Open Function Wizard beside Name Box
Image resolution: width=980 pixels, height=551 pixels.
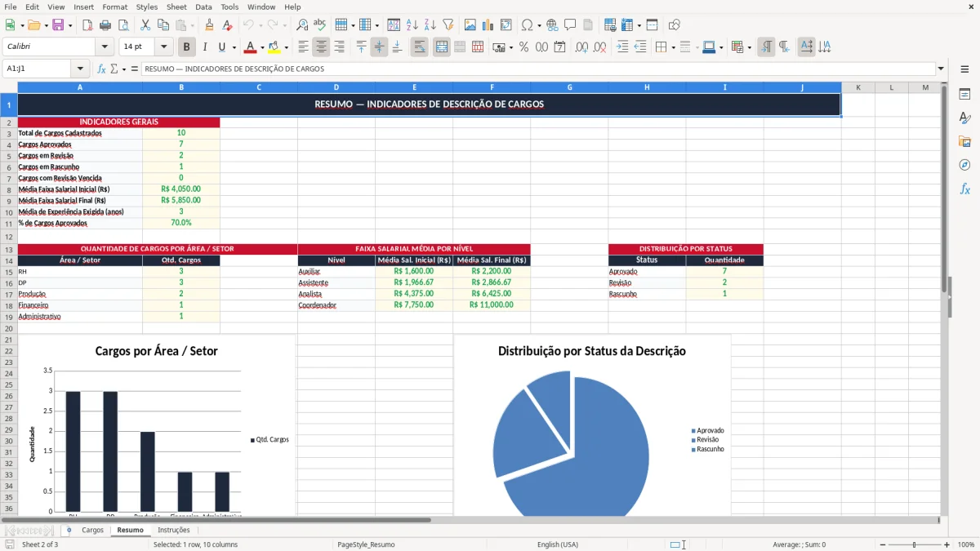(102, 69)
